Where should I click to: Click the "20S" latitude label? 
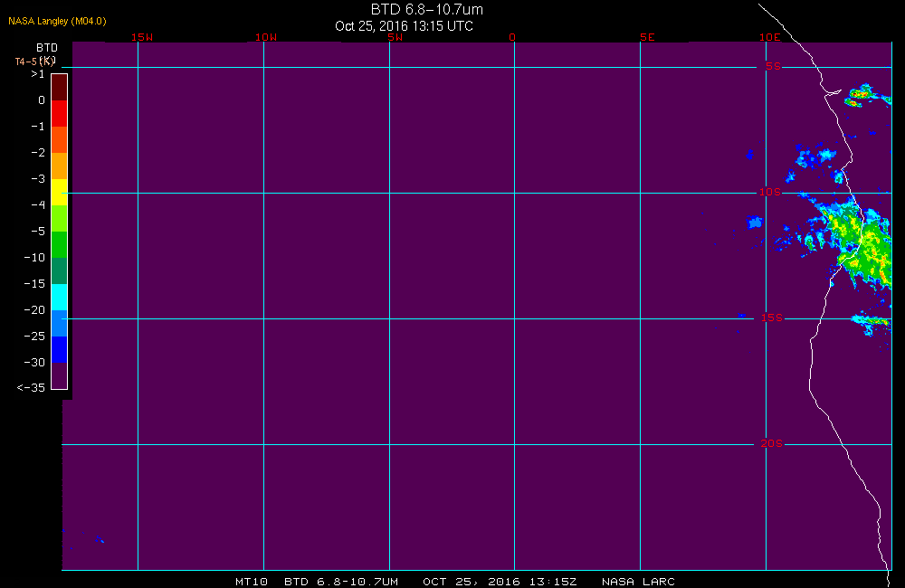[x=772, y=443]
